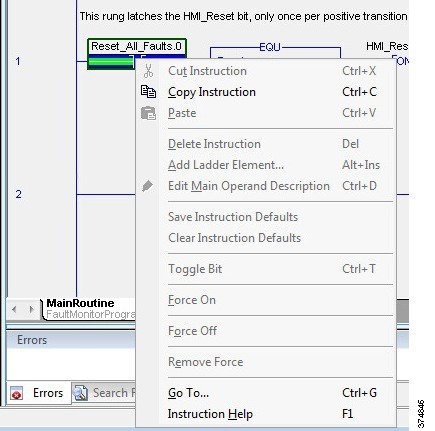Click the right tab scroll arrow

pyautogui.click(x=31, y=309)
